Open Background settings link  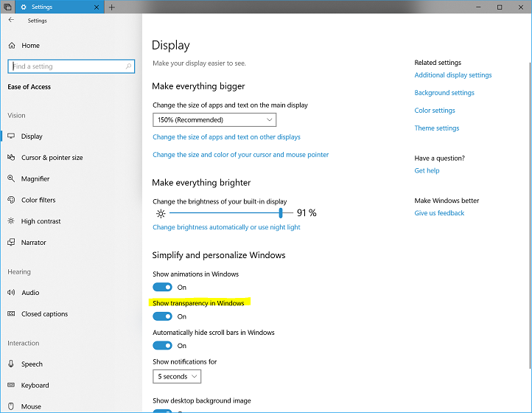(x=444, y=93)
